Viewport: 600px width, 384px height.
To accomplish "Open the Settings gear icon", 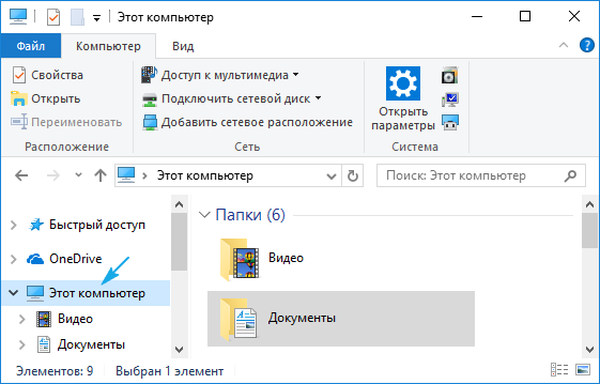I will (x=403, y=83).
